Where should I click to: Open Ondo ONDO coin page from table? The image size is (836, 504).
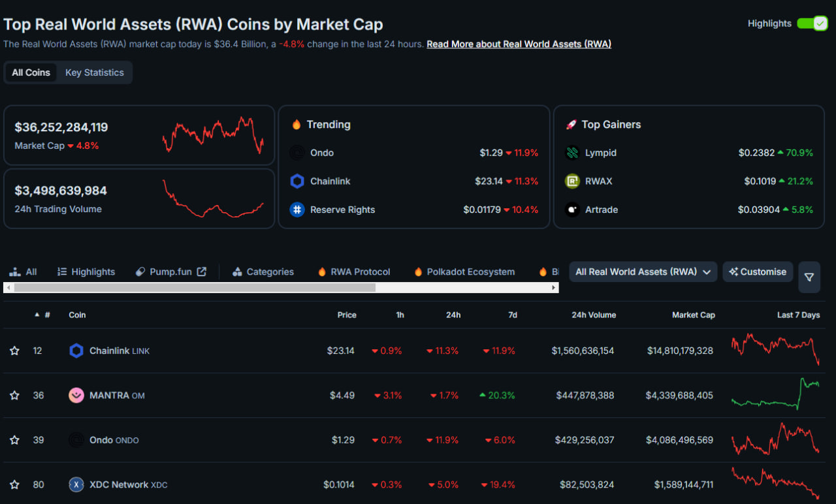[x=114, y=440]
